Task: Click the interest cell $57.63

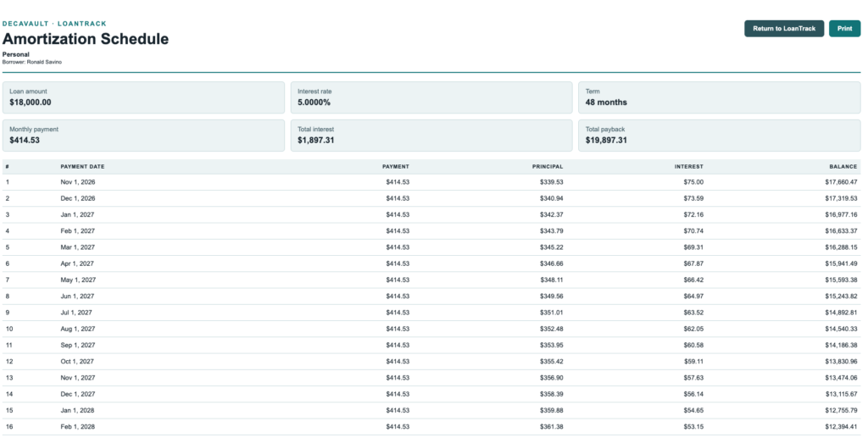Action: pos(693,378)
